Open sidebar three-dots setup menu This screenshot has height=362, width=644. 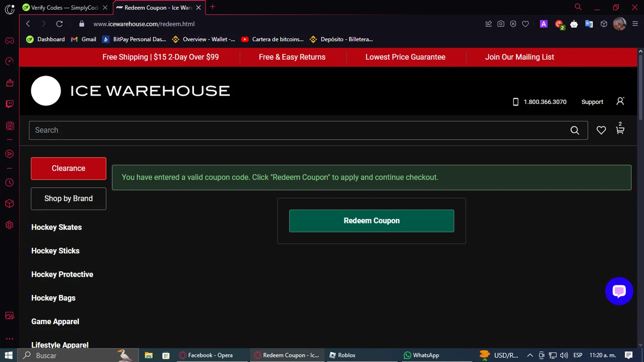pos(9,339)
